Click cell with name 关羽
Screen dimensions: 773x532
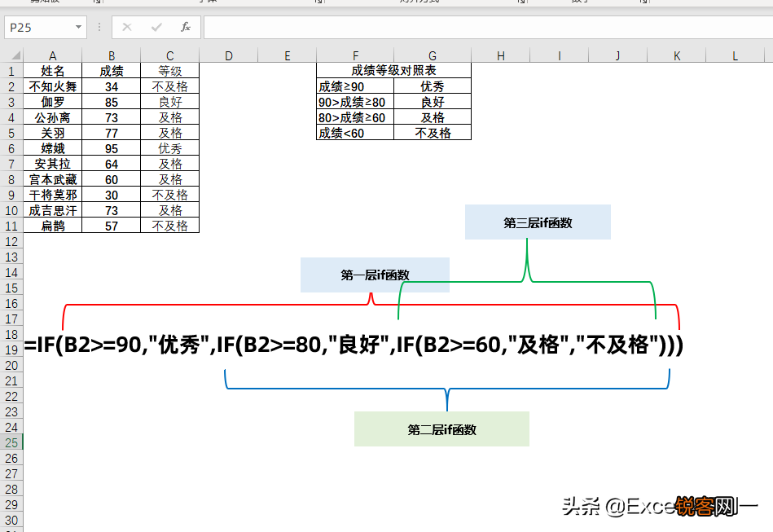53,133
